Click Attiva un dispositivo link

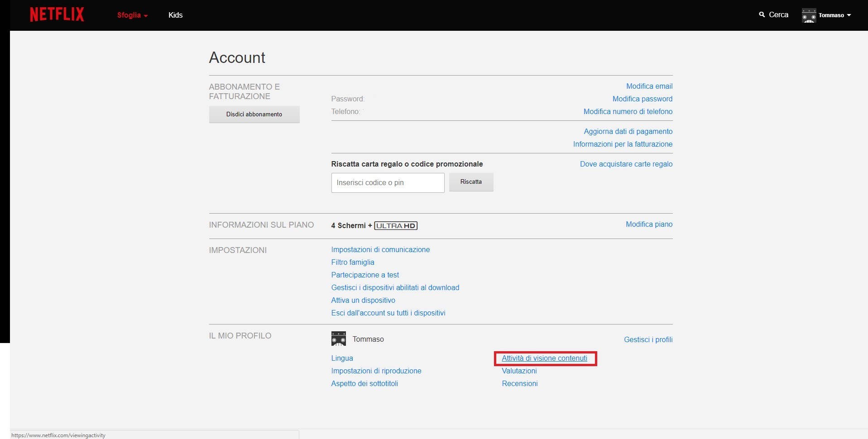point(363,301)
